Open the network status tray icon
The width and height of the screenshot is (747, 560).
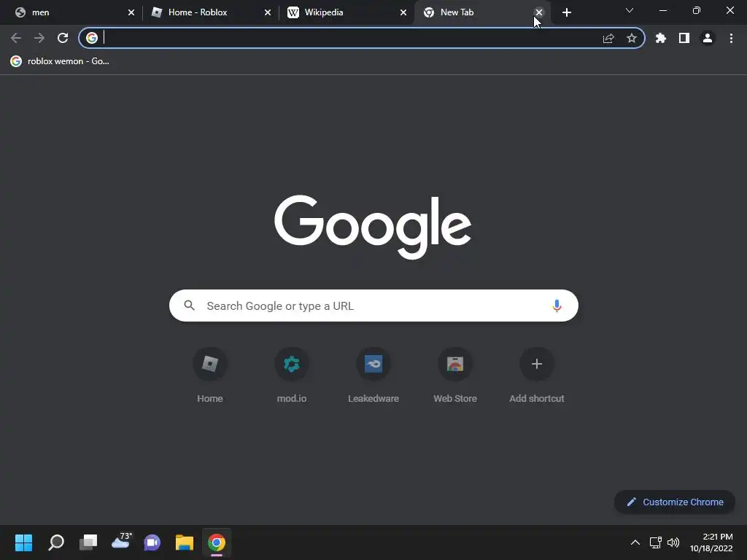[656, 542]
